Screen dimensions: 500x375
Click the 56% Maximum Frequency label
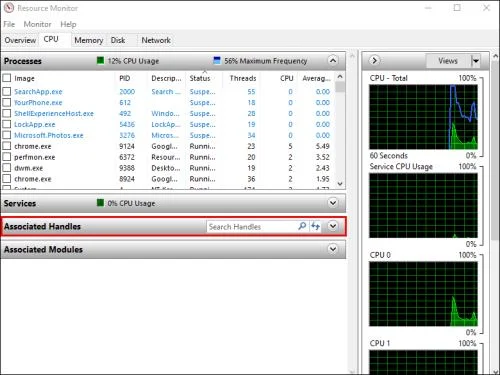click(266, 61)
